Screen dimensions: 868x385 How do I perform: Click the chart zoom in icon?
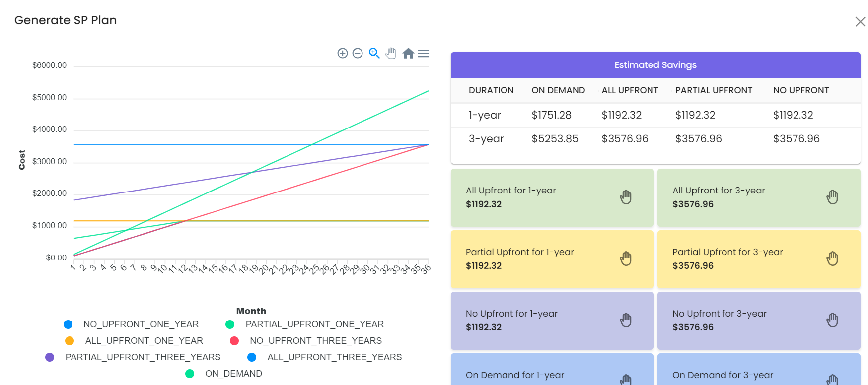pyautogui.click(x=343, y=53)
